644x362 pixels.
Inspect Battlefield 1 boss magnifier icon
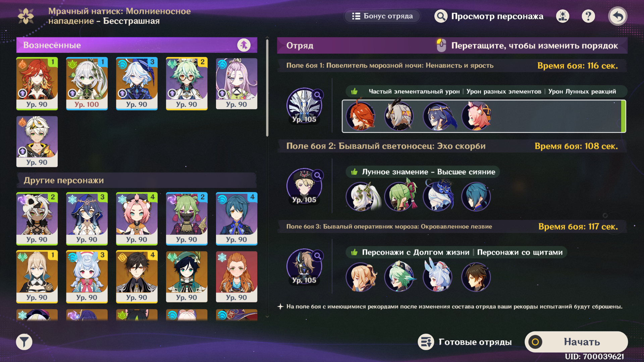(318, 95)
